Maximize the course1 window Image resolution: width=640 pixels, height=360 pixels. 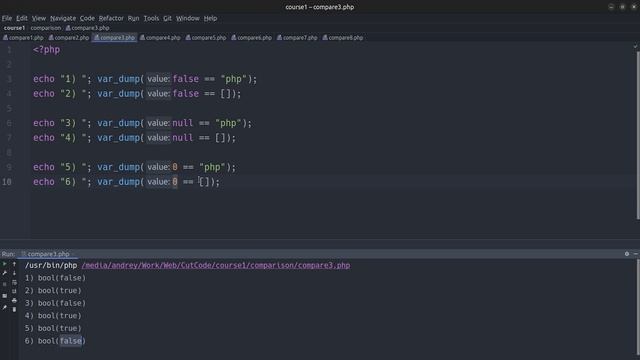click(x=622, y=7)
